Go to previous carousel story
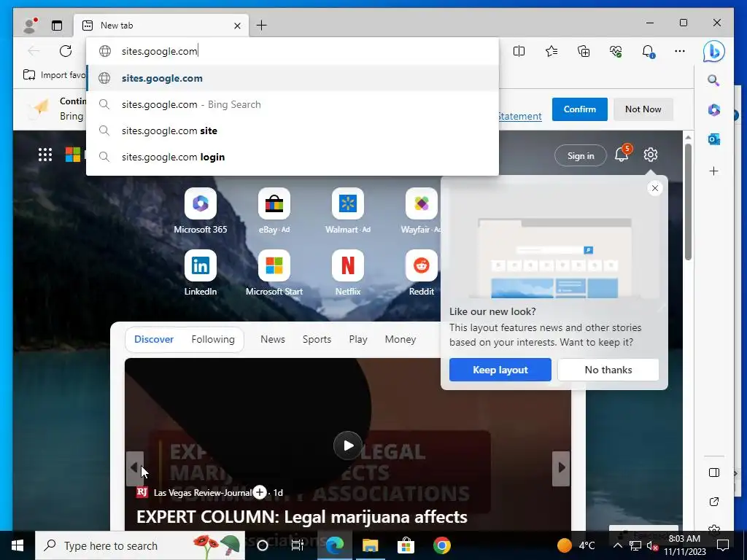Image resolution: width=747 pixels, height=560 pixels. (134, 468)
